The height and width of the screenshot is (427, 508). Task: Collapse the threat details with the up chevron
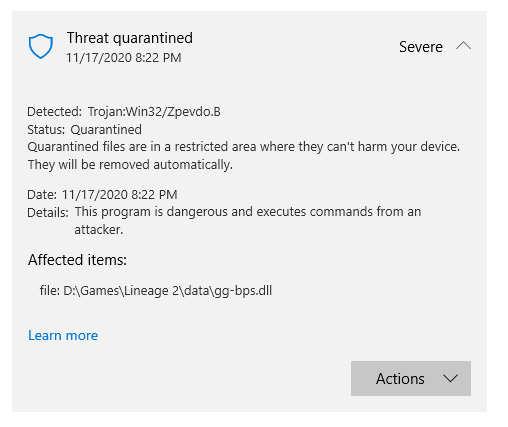click(463, 46)
